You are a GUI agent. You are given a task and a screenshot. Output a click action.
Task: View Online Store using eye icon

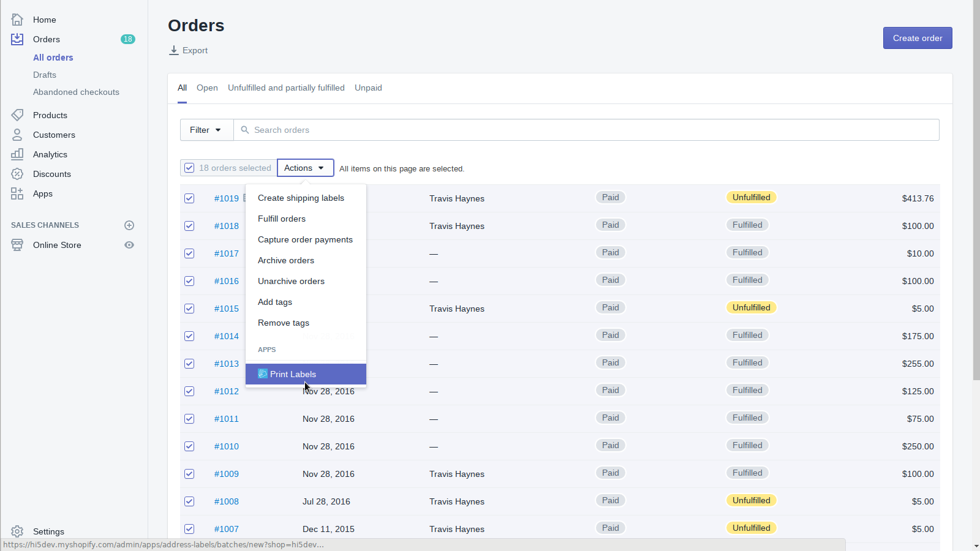[x=129, y=245]
